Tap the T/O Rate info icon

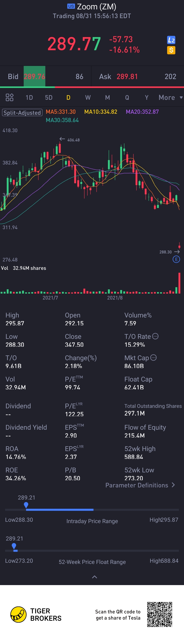pos(155,336)
